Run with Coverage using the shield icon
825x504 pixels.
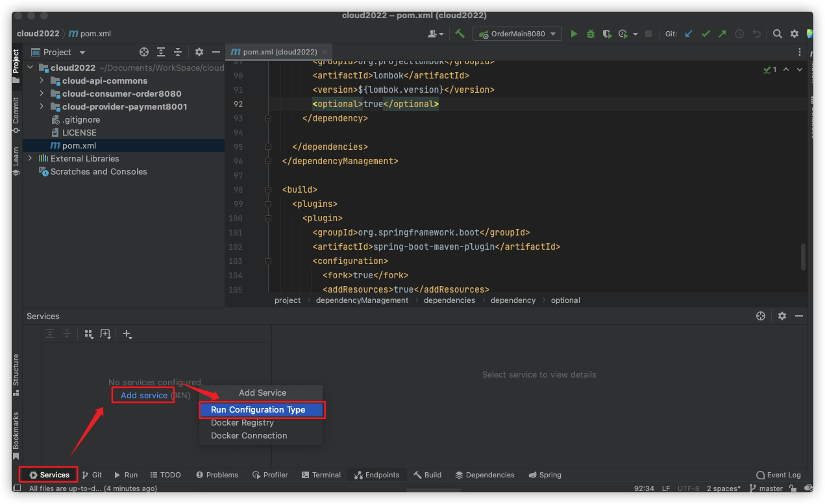[607, 34]
